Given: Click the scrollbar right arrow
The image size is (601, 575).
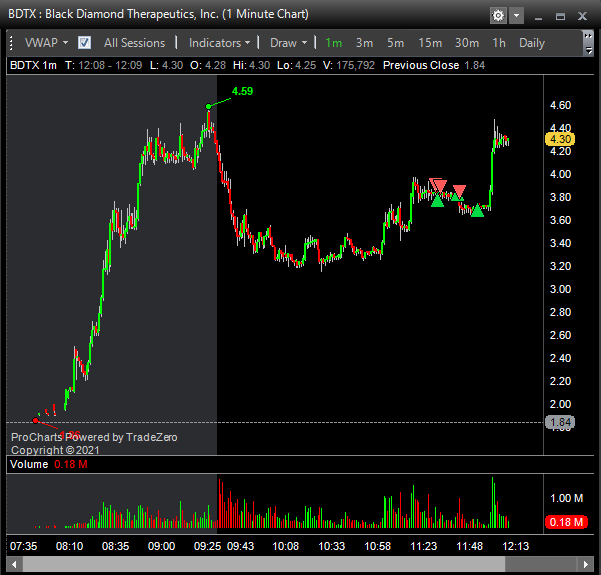Looking at the screenshot, I should (x=586, y=564).
